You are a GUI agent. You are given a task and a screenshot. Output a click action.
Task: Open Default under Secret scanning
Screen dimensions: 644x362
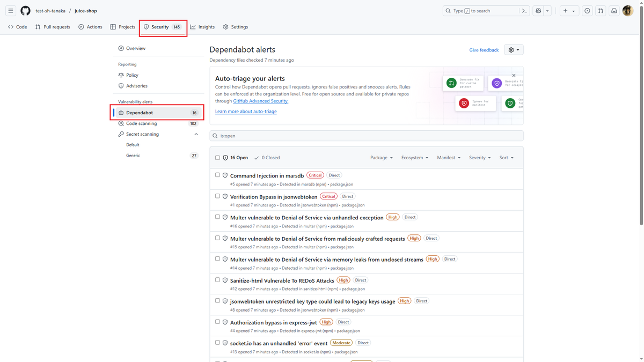(x=158, y=145)
